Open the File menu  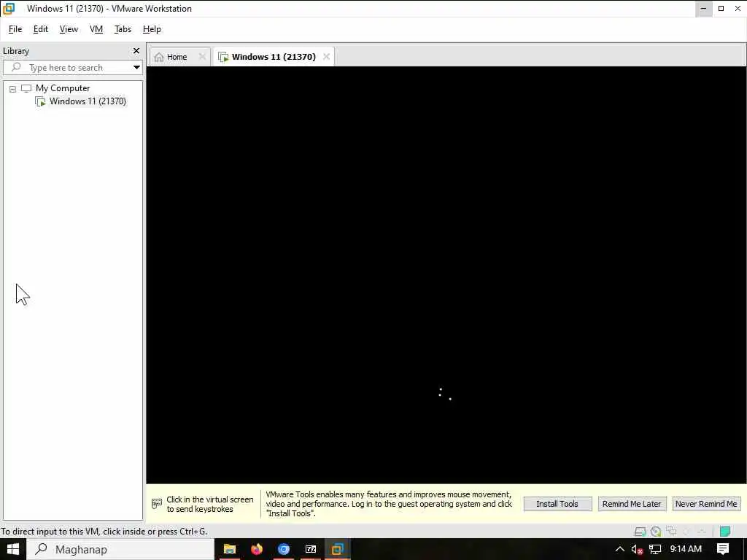point(15,29)
